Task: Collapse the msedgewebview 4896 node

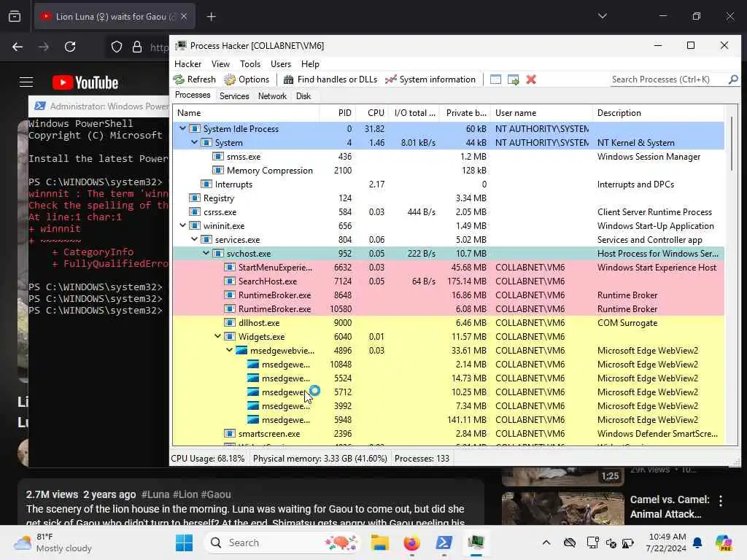Action: [229, 350]
